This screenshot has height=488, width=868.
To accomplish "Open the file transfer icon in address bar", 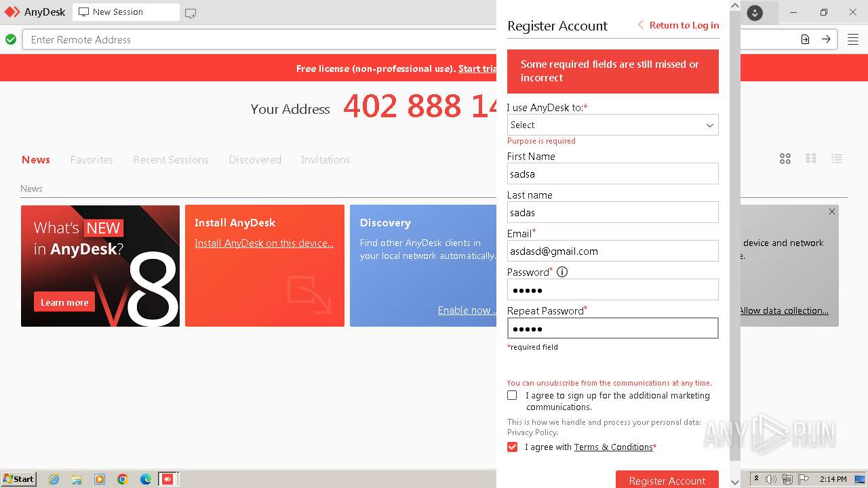I will click(805, 39).
